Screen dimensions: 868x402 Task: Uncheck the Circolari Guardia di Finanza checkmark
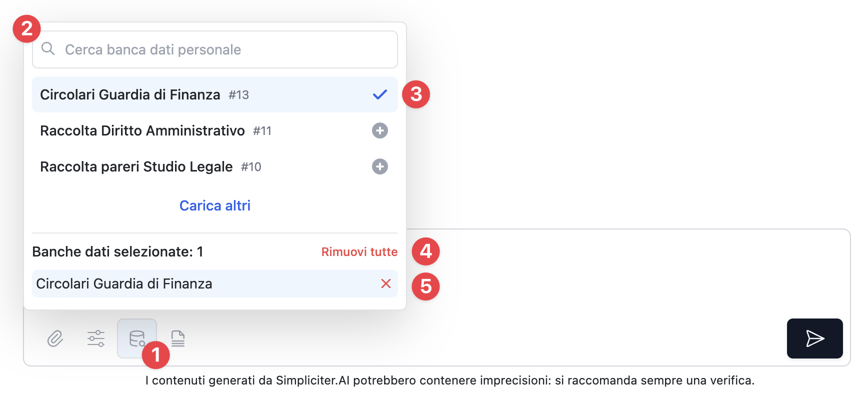click(x=380, y=94)
